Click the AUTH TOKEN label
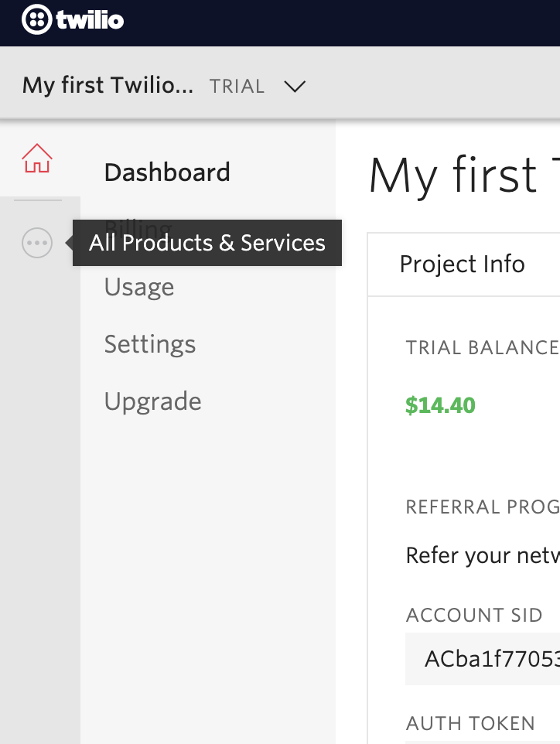The width and height of the screenshot is (560, 744). [470, 724]
